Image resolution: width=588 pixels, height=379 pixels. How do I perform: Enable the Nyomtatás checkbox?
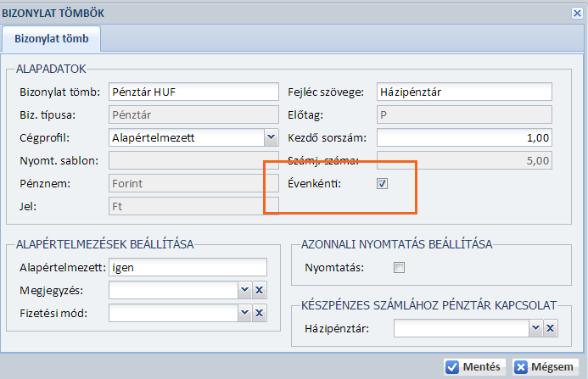pyautogui.click(x=400, y=268)
